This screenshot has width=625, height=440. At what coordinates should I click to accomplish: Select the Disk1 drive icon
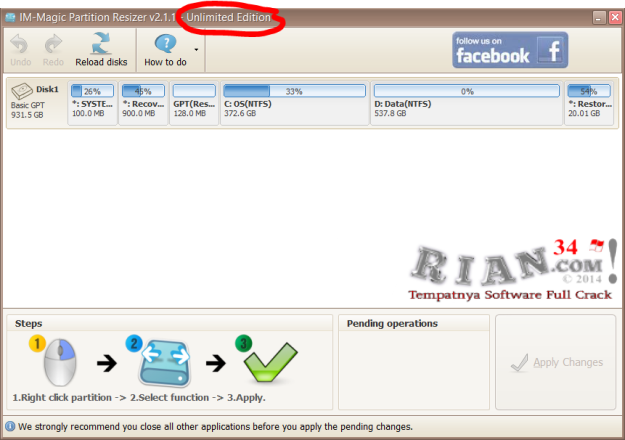click(22, 90)
